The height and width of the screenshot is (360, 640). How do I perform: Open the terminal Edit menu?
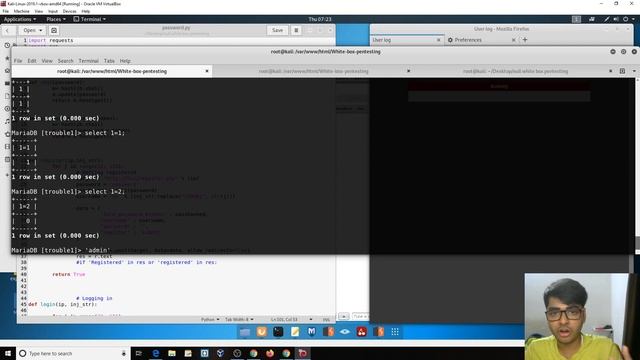click(32, 61)
